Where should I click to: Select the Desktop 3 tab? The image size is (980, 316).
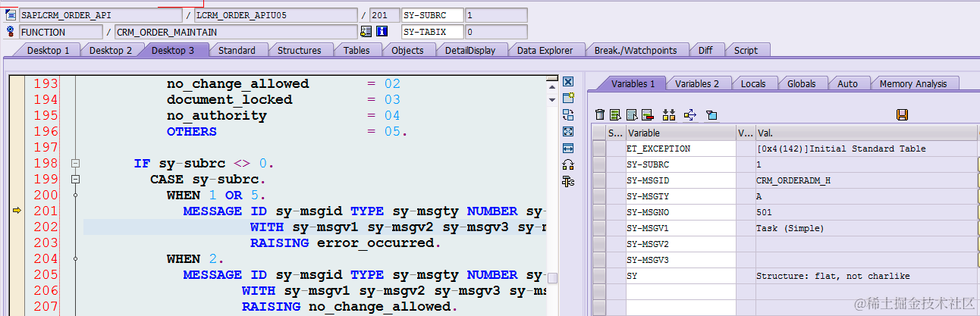(x=173, y=50)
